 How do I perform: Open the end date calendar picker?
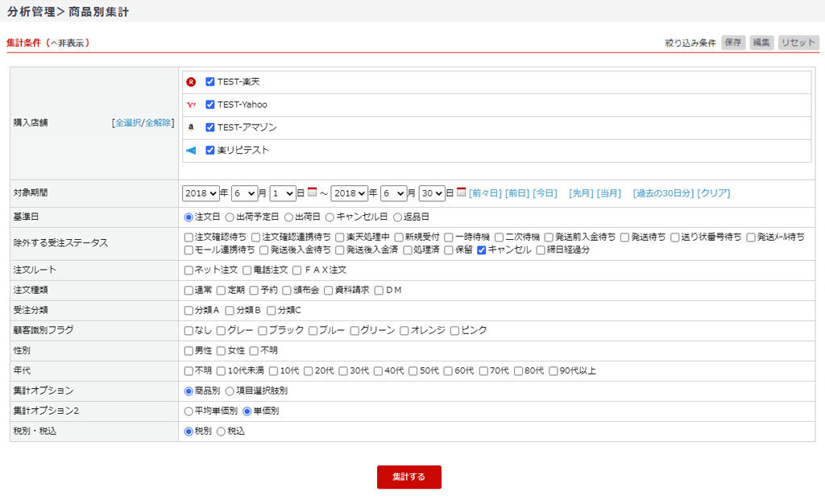pos(462,192)
